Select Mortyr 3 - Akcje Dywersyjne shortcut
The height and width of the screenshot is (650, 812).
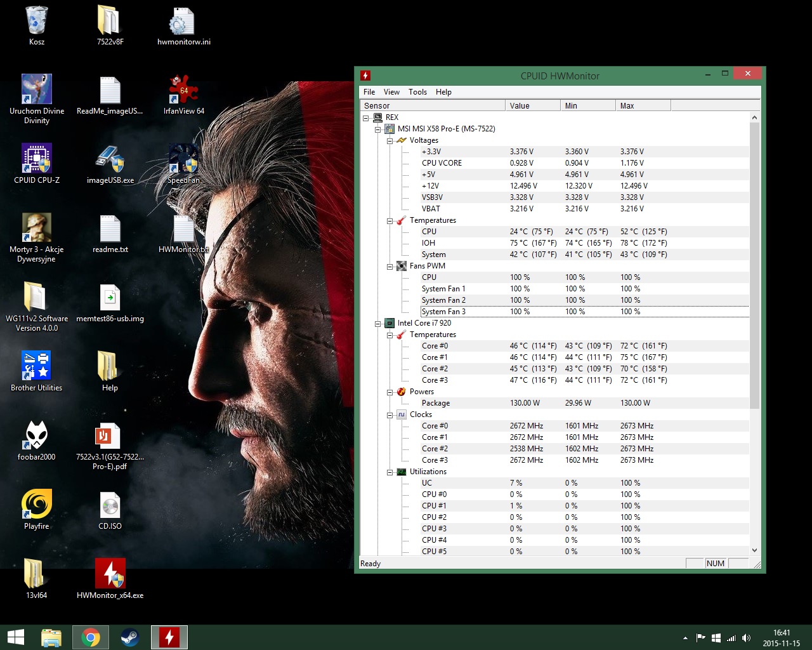(x=36, y=229)
